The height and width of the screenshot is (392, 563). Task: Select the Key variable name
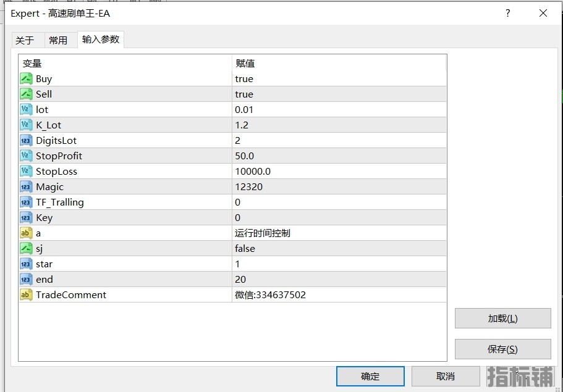[x=44, y=218]
